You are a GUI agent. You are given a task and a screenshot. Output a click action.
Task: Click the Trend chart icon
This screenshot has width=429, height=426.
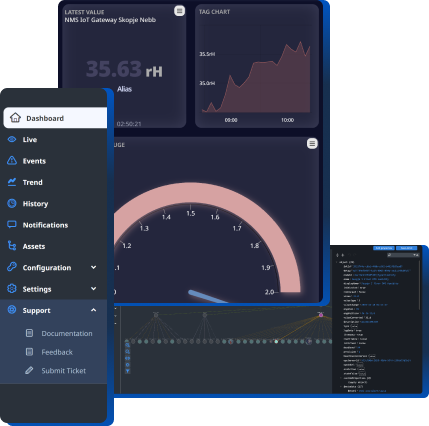pos(12,182)
